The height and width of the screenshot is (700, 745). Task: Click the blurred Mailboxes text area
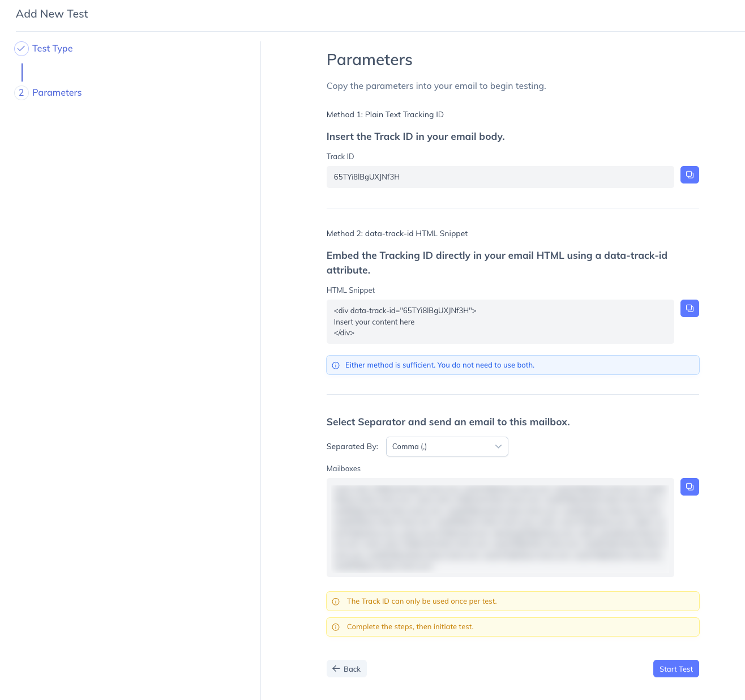pyautogui.click(x=500, y=527)
